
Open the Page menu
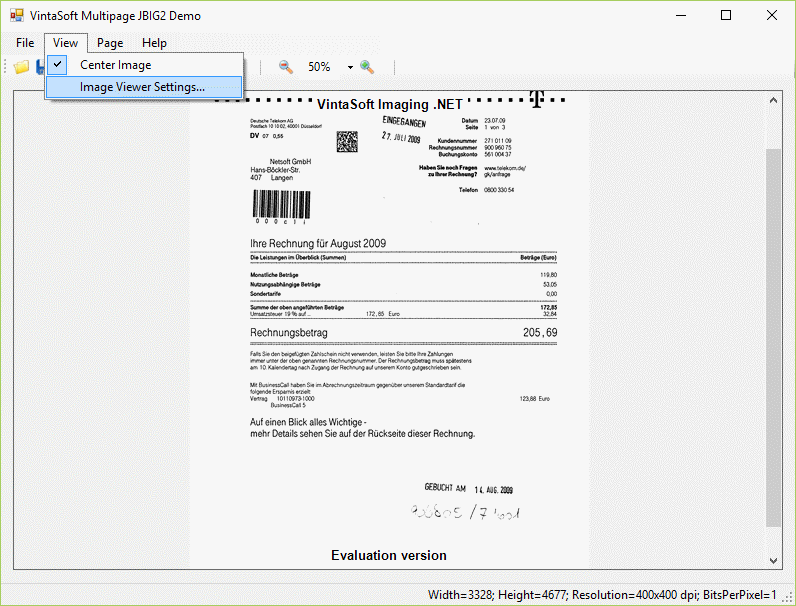110,43
